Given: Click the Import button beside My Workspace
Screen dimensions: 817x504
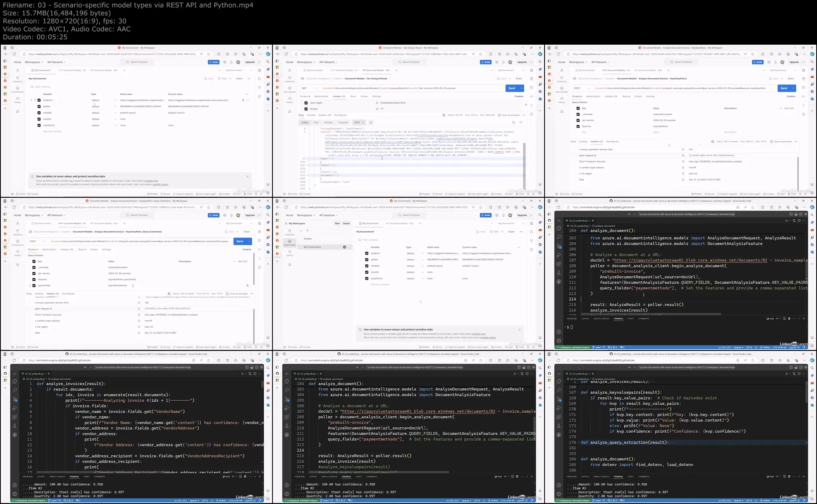Looking at the screenshot, I should [346, 223].
